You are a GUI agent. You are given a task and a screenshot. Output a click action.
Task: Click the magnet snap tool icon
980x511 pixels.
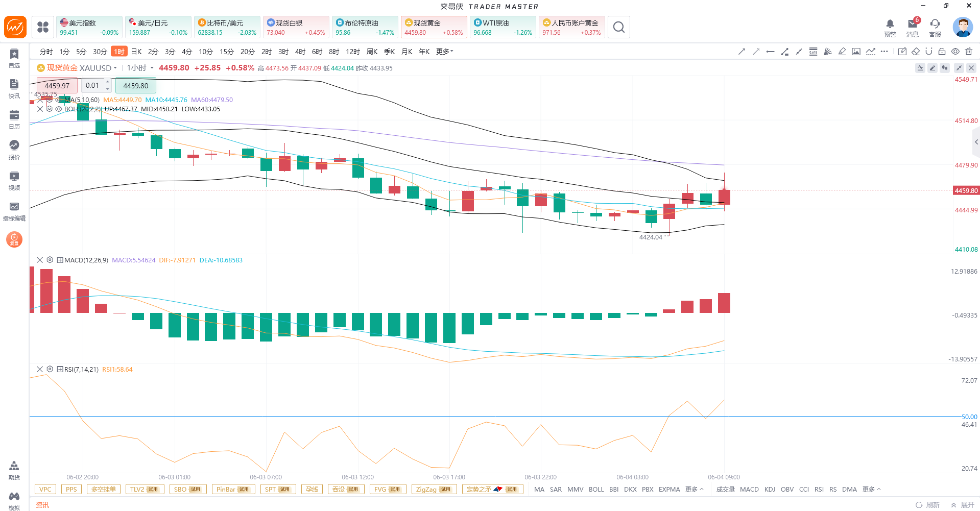click(929, 52)
